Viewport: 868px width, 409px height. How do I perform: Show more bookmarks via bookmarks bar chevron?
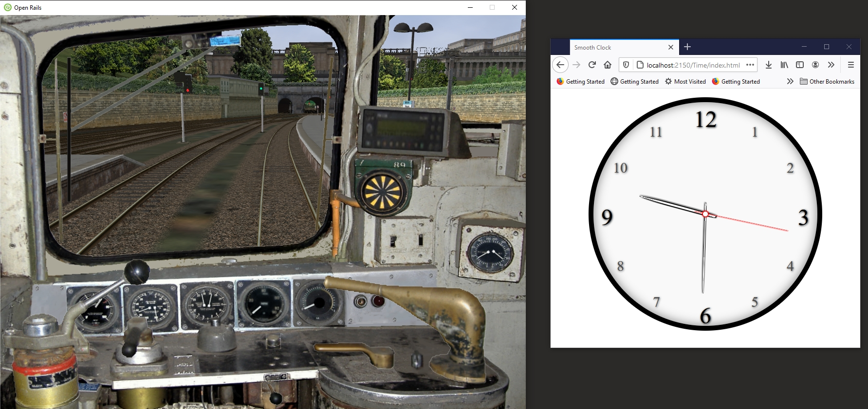click(790, 81)
